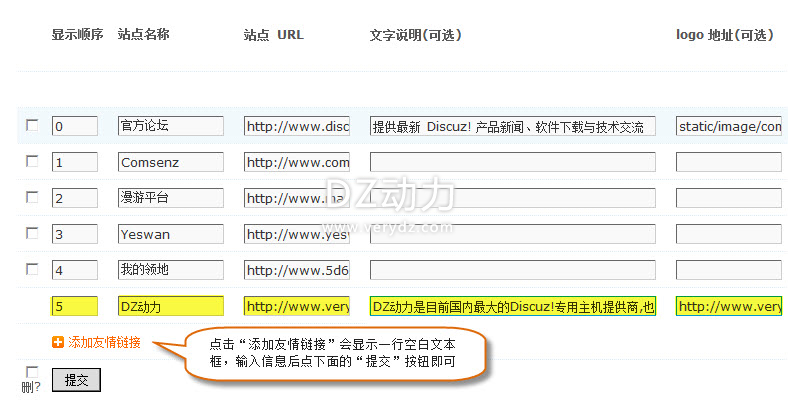Open the 添加友情链接 link
The image size is (788, 404).
(x=104, y=343)
